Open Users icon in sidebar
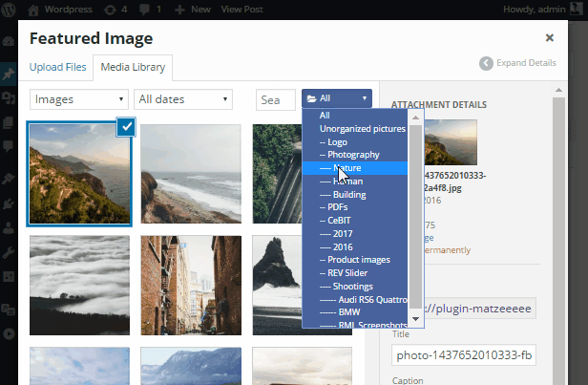This screenshot has height=385, width=588. tap(9, 227)
